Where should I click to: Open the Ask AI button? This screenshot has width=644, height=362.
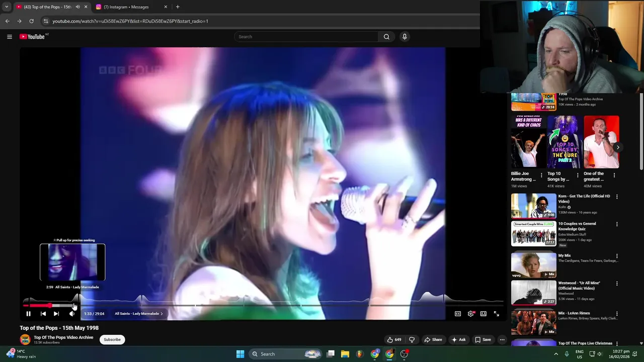pyautogui.click(x=458, y=340)
